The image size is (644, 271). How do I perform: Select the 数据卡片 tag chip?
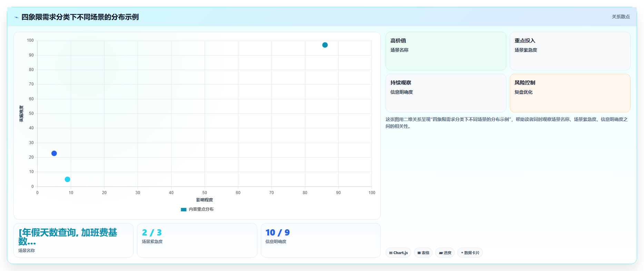(470, 253)
